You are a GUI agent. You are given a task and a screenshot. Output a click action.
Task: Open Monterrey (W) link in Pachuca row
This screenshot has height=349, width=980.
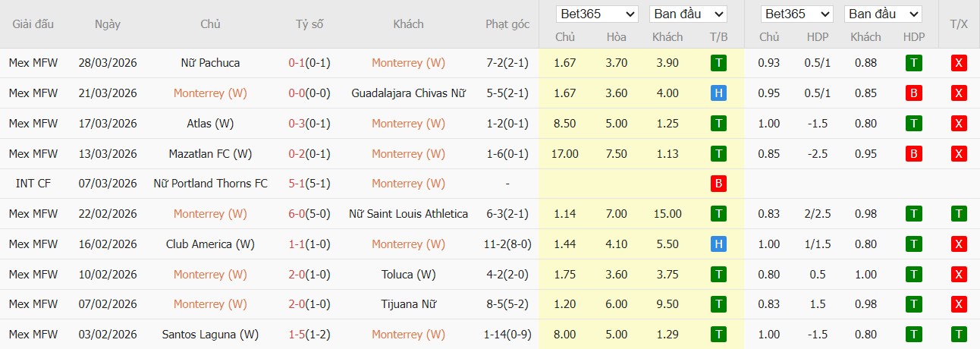pyautogui.click(x=408, y=63)
